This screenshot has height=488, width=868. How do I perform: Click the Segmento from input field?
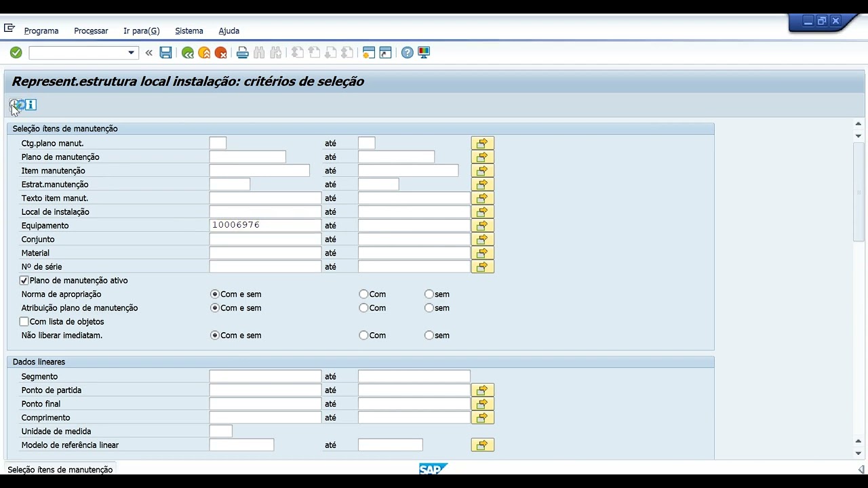click(265, 376)
